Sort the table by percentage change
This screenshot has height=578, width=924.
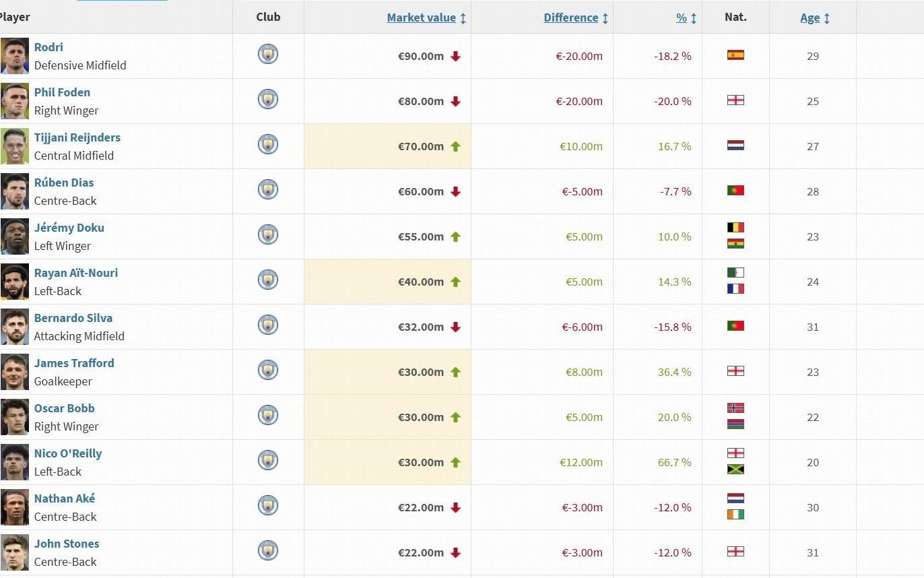coord(682,18)
